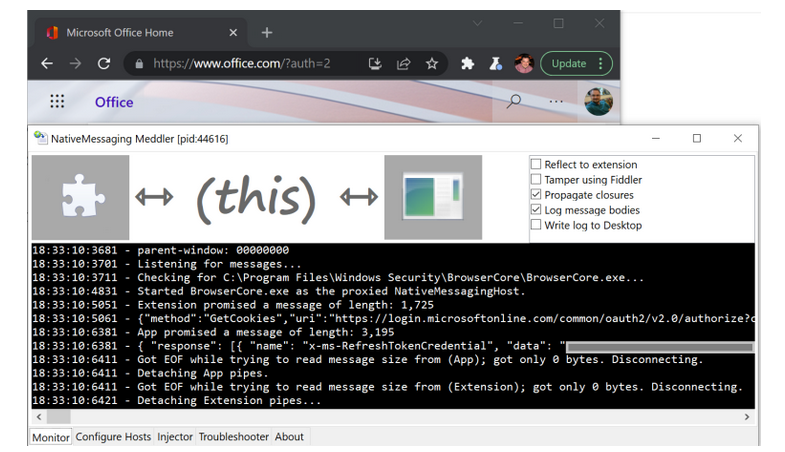Click log line 'Listening for messages...'
This screenshot has height=452, width=785.
click(167, 264)
